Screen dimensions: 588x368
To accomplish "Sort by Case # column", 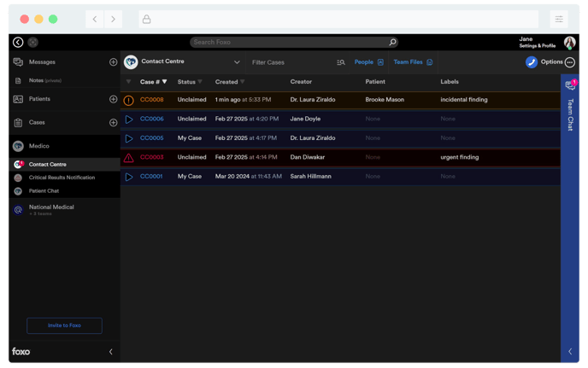I will [x=153, y=82].
